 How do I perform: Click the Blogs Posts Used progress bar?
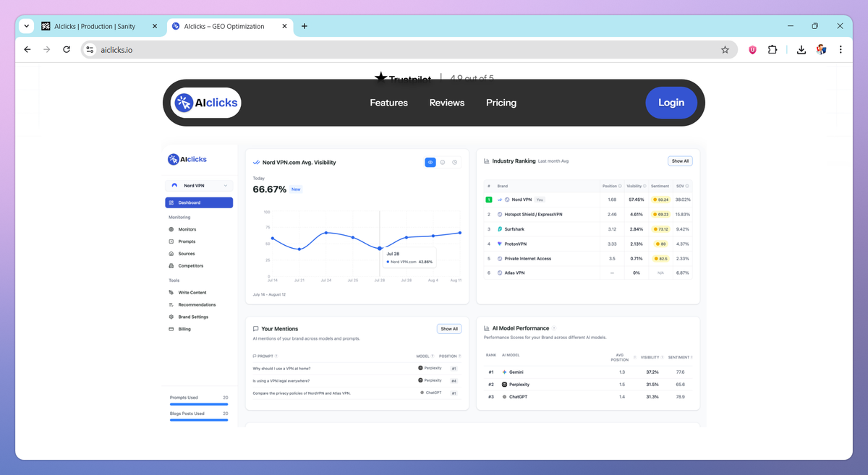click(199, 420)
